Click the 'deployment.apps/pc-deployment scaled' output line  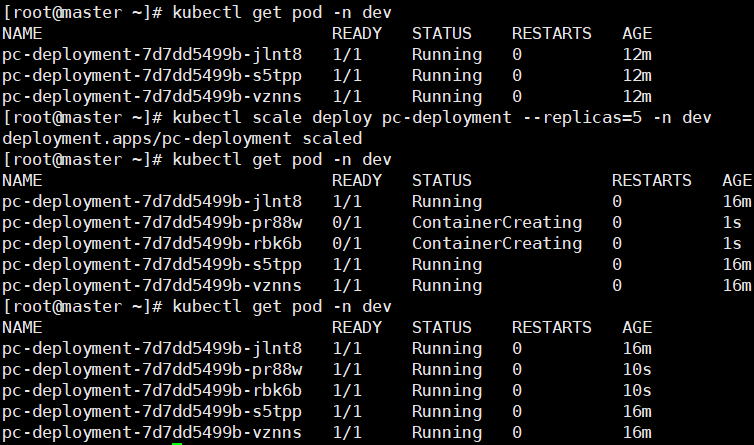coord(182,139)
